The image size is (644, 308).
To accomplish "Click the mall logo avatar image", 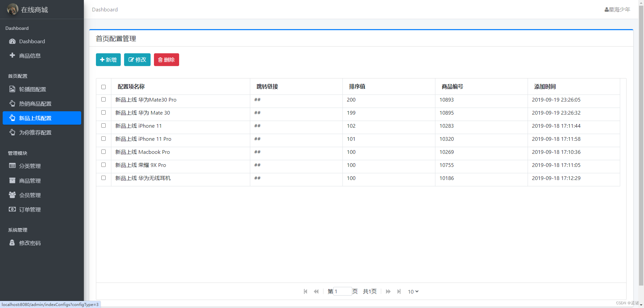I will click(13, 9).
